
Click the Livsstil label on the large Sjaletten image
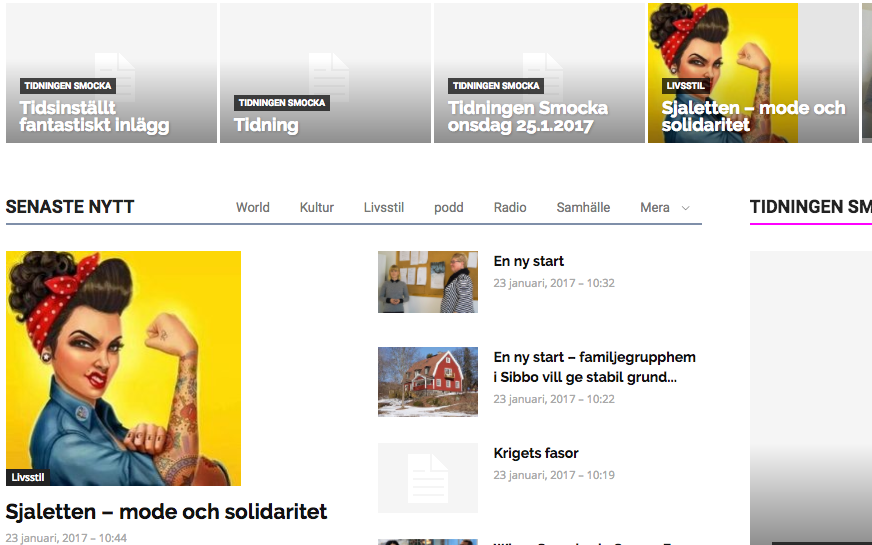[x=28, y=477]
